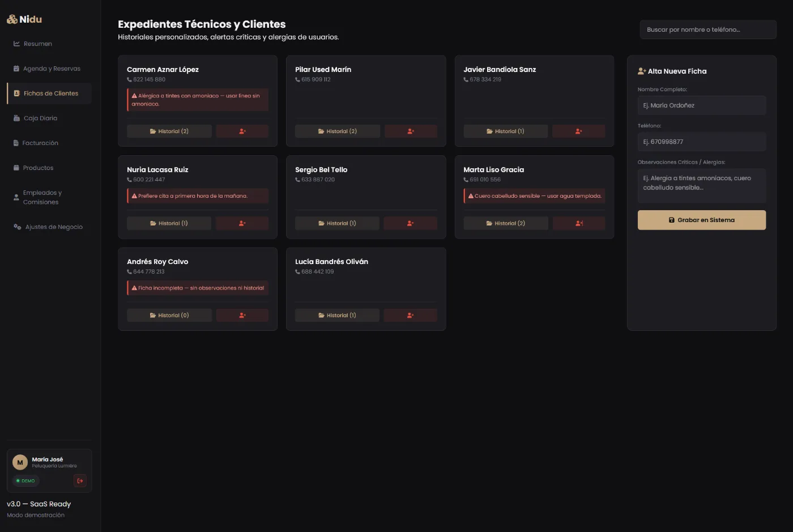Open Ajustes de Negocio
Image resolution: width=793 pixels, height=532 pixels.
coord(49,227)
